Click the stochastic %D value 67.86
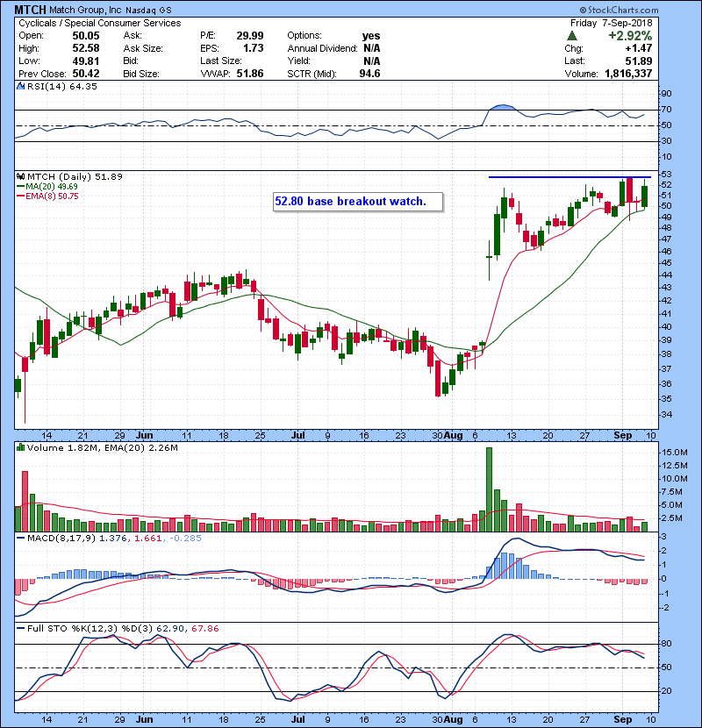 coord(204,629)
